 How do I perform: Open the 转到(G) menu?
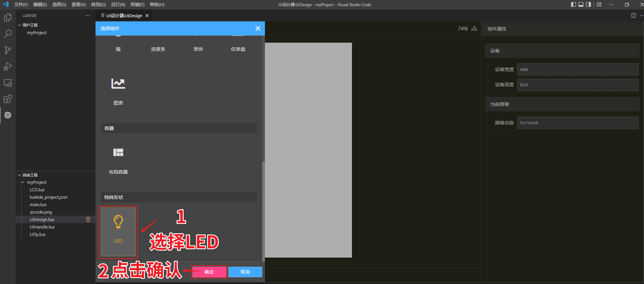(x=98, y=5)
